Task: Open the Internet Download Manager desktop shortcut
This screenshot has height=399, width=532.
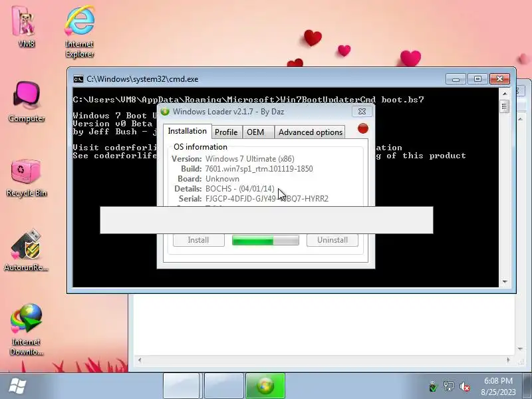Action: 27,329
